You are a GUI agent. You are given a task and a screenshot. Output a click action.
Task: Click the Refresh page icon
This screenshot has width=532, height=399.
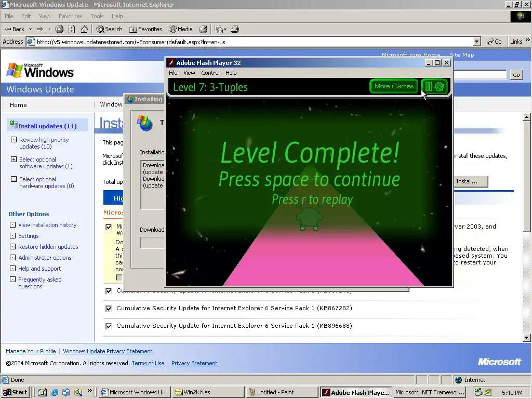(72, 29)
